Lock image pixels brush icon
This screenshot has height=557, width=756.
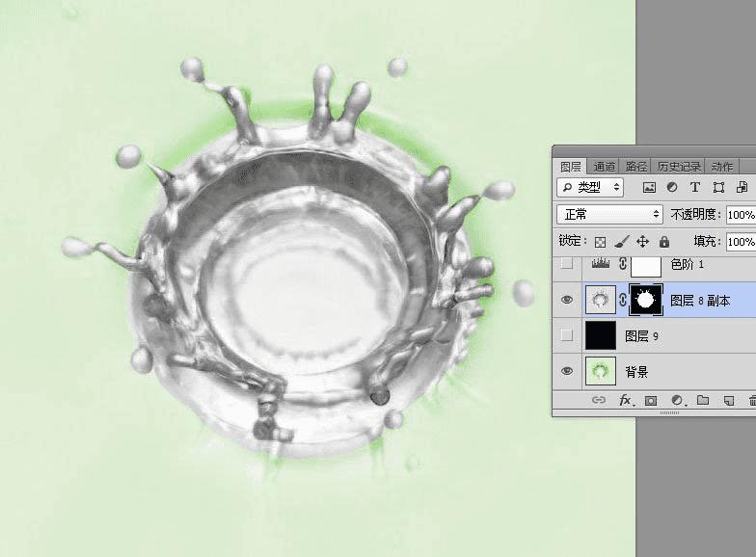tap(622, 241)
